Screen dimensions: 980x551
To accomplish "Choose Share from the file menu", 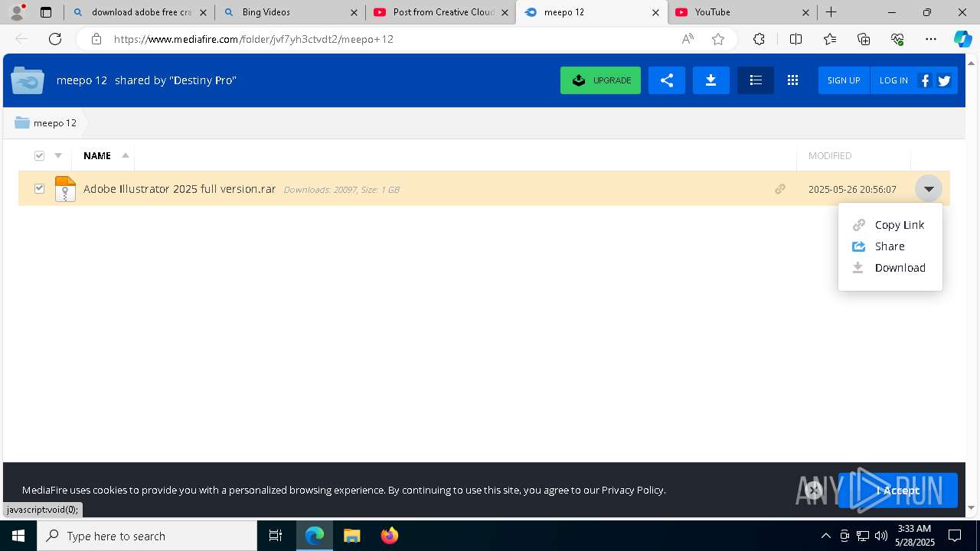I will [890, 246].
